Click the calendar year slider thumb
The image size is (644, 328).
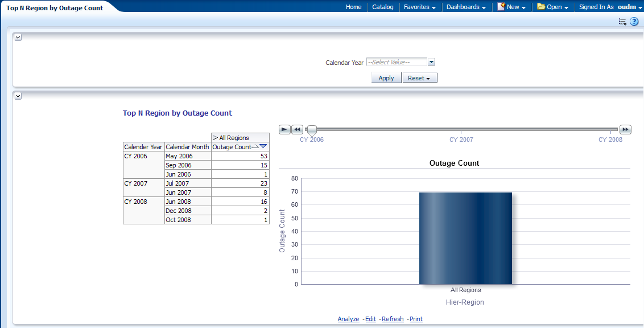point(312,131)
